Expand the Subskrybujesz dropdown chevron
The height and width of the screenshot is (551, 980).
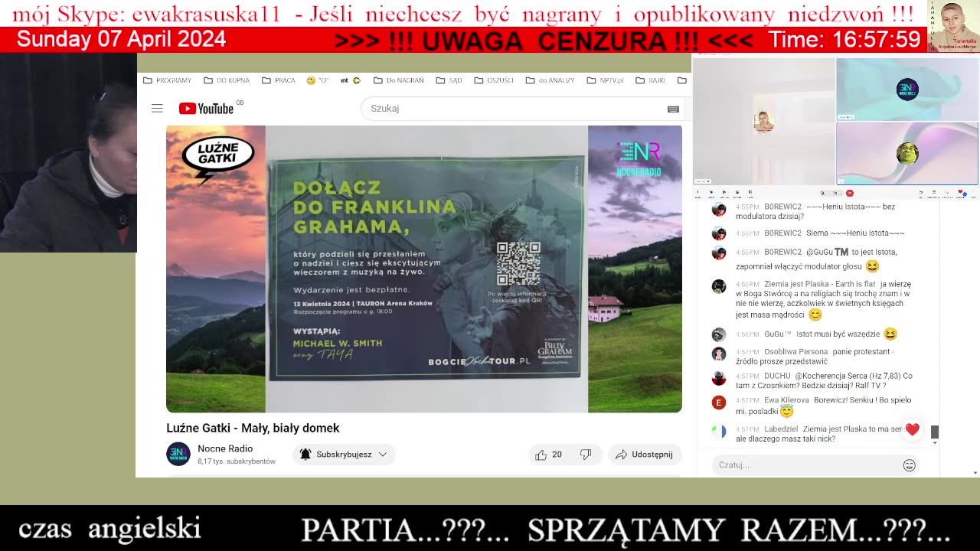[x=383, y=455]
